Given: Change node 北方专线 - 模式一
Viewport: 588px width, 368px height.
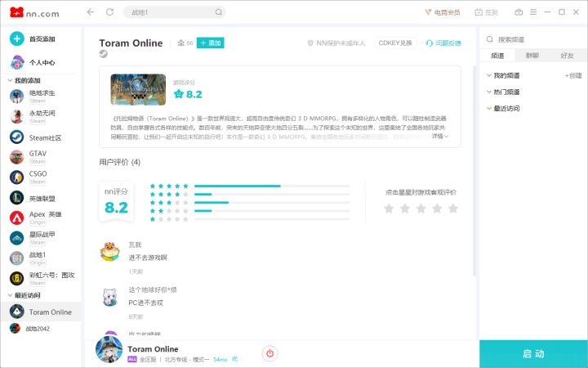Looking at the screenshot, I should click(x=187, y=359).
